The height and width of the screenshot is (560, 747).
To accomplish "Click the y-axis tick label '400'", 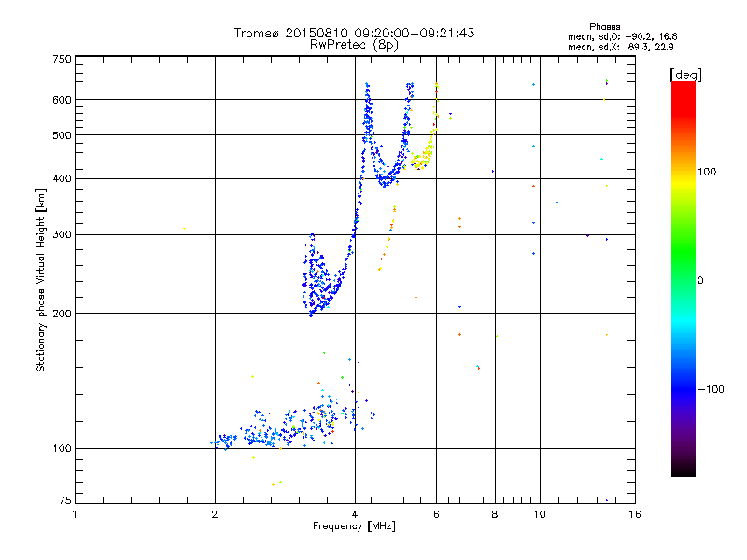I will coord(63,179).
